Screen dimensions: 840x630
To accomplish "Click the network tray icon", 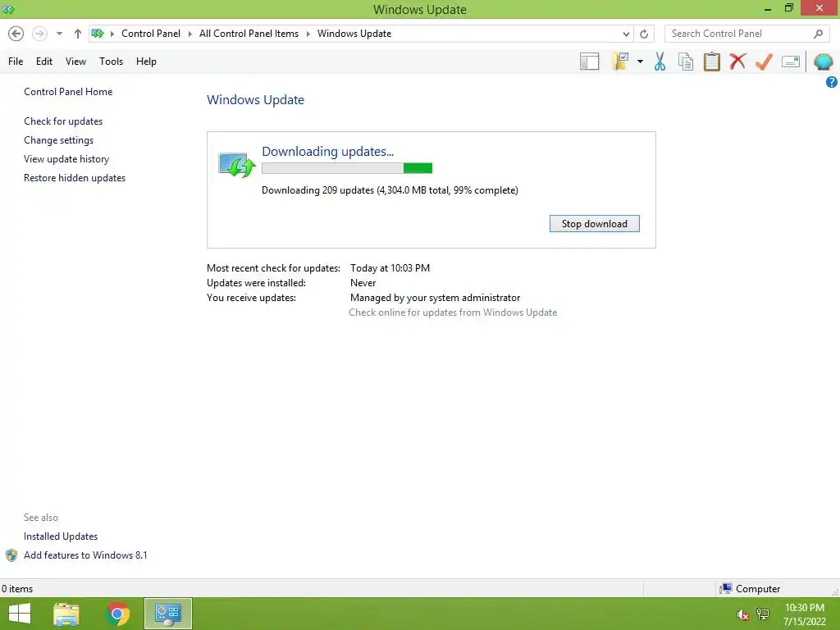I will [x=763, y=614].
